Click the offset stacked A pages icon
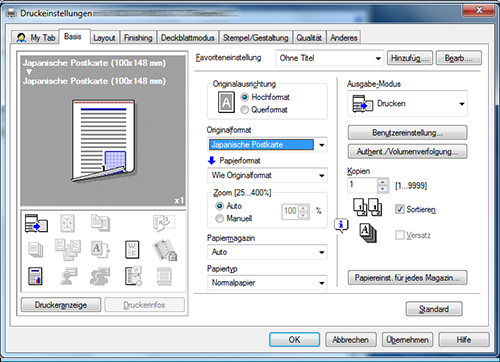500x362 pixels. coord(368,233)
